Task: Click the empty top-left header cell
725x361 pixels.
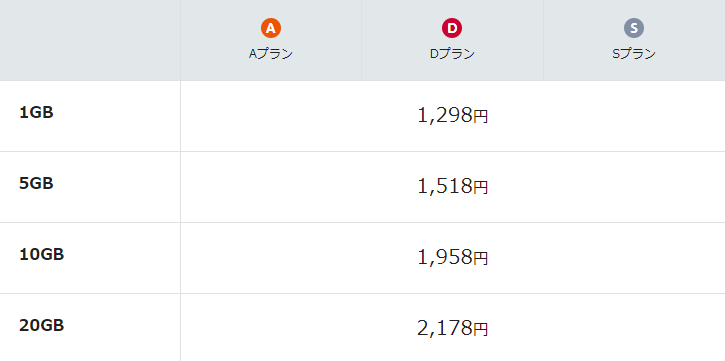Action: pos(90,40)
